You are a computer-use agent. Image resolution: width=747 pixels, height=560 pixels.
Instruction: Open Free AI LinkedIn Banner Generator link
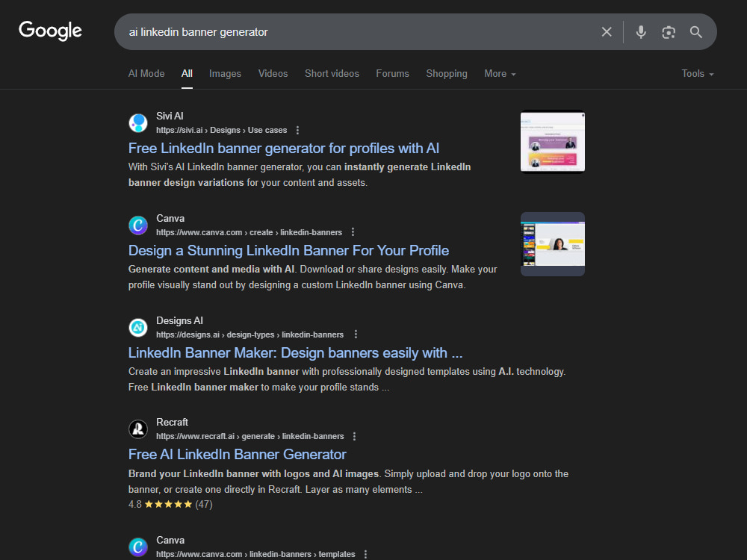point(238,454)
